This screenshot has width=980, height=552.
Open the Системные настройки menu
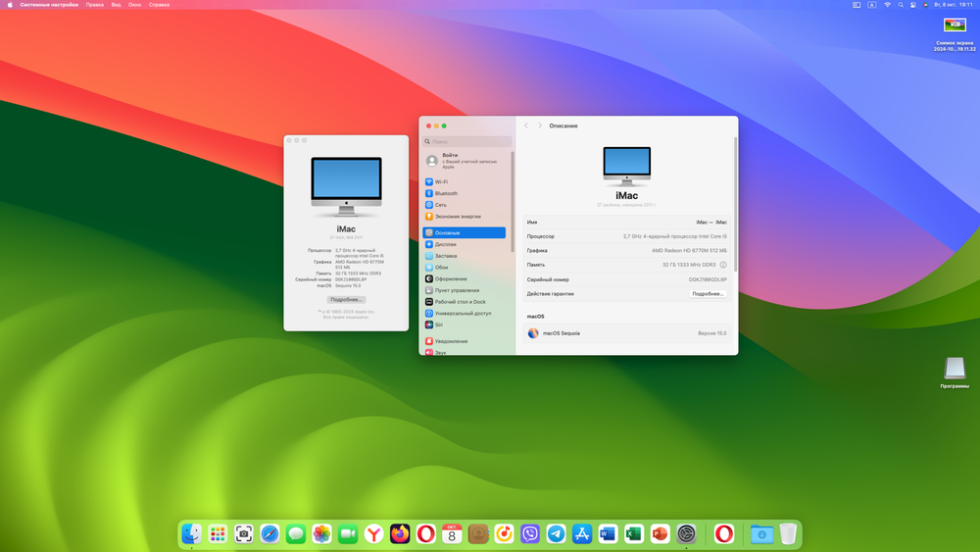(49, 4)
